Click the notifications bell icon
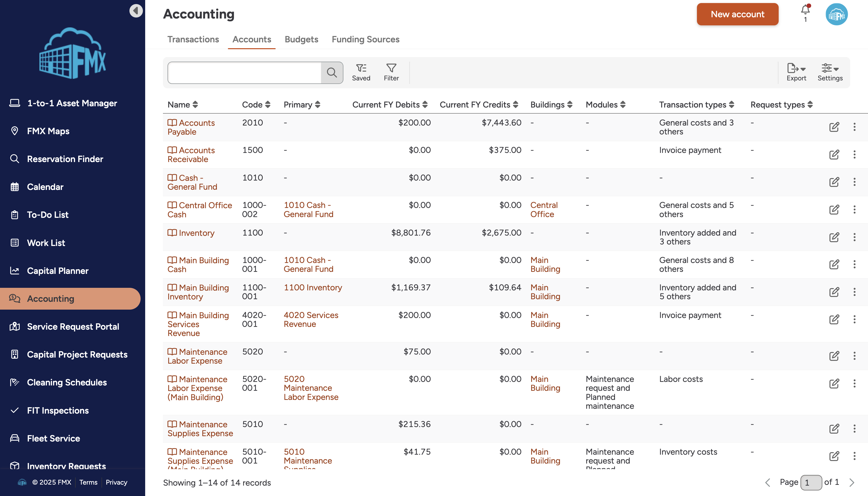 (805, 10)
